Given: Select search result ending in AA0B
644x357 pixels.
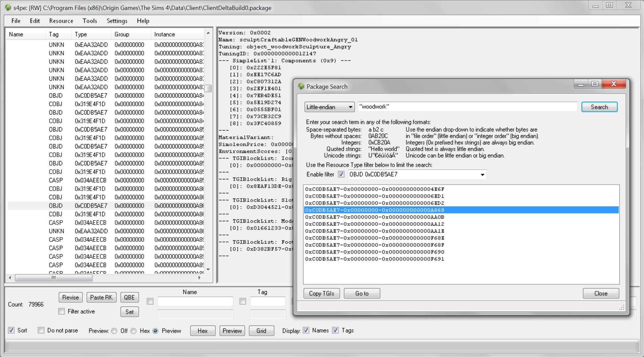Looking at the screenshot, I should point(461,217).
